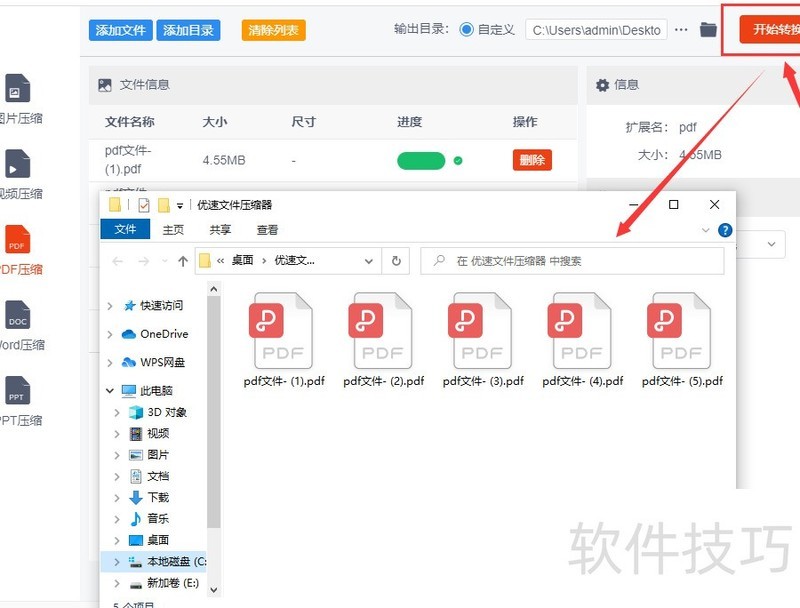Image resolution: width=800 pixels, height=608 pixels.
Task: Click the 添加文件 button
Action: tap(120, 29)
